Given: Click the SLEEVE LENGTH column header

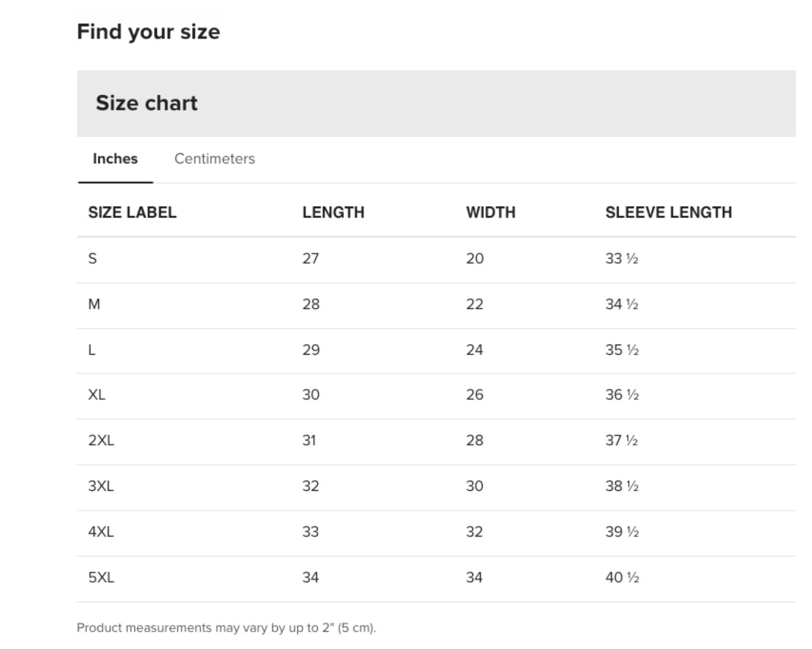Looking at the screenshot, I should (x=669, y=212).
